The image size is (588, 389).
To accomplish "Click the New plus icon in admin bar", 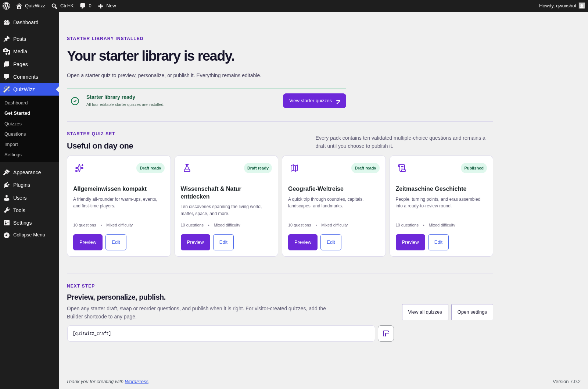I will (101, 6).
